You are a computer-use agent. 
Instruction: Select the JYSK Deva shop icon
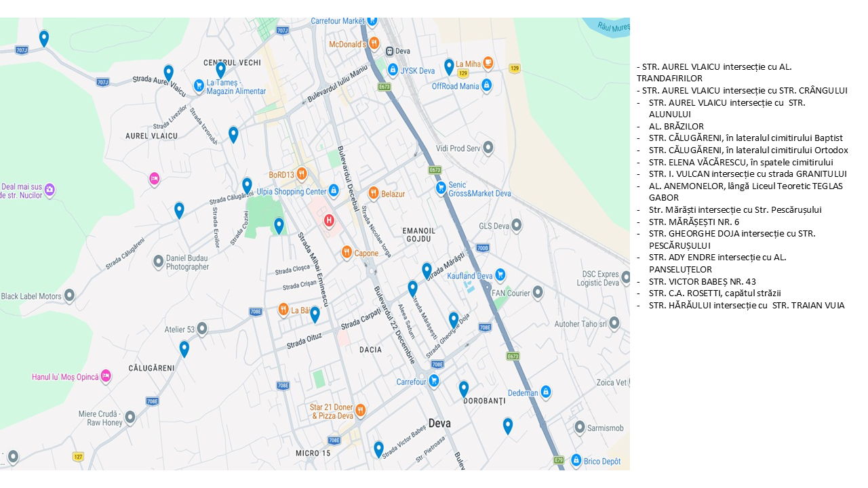click(393, 70)
